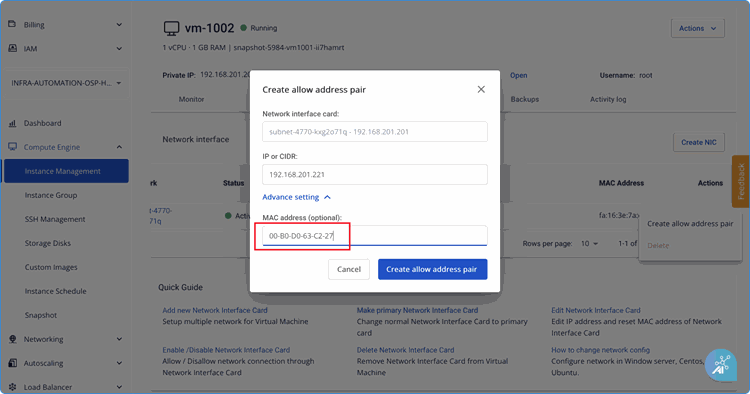Viewport: 750px width, 394px height.
Task: Click the blue Create allow address pair button
Action: [x=432, y=269]
